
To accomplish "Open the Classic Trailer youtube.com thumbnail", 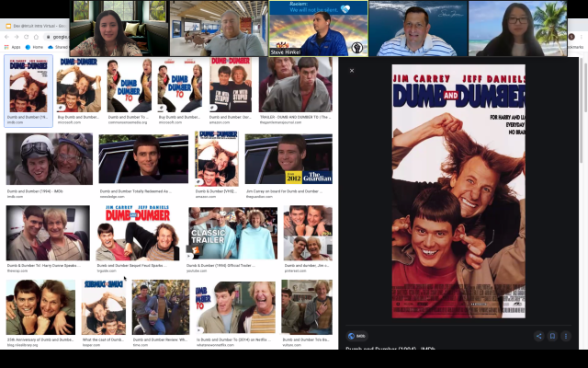I will click(x=232, y=233).
